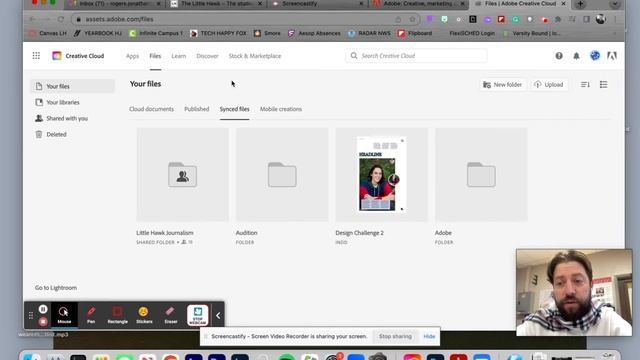Open the notifications bell
The image size is (640, 360).
point(576,56)
